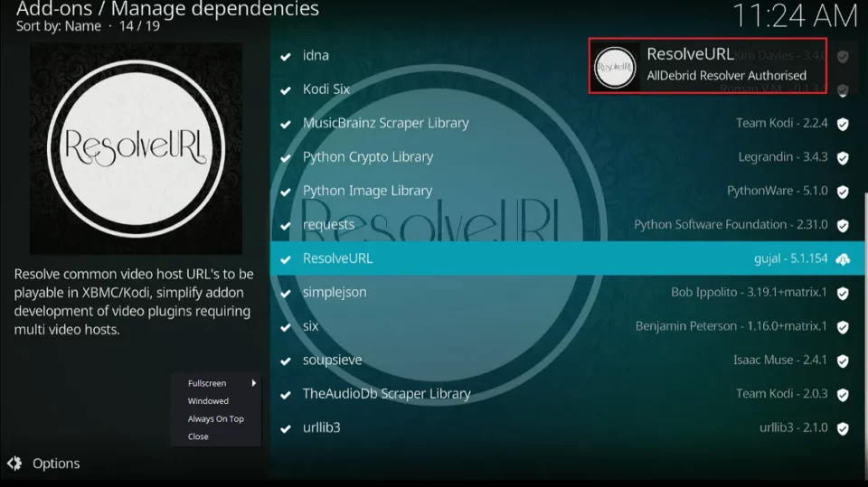868x487 pixels.
Task: Select Close in the context menu
Action: point(198,436)
